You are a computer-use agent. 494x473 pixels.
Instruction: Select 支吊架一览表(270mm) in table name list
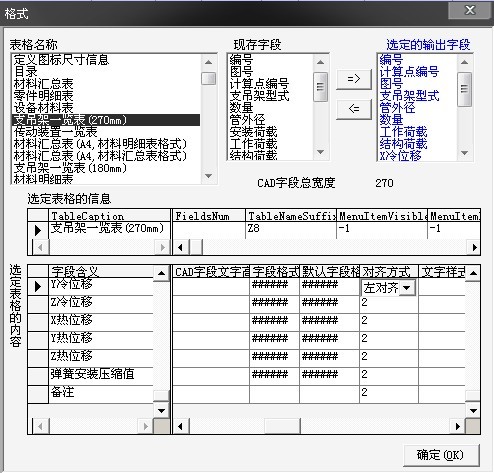106,120
